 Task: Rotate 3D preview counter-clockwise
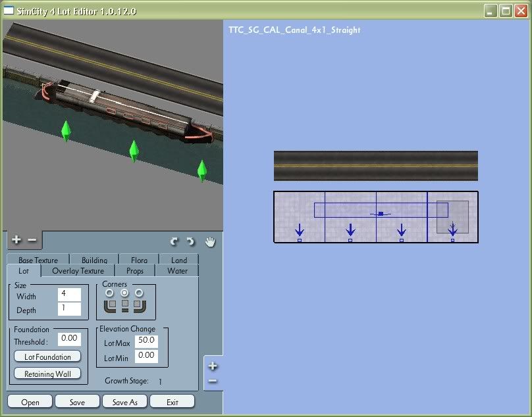click(x=174, y=241)
